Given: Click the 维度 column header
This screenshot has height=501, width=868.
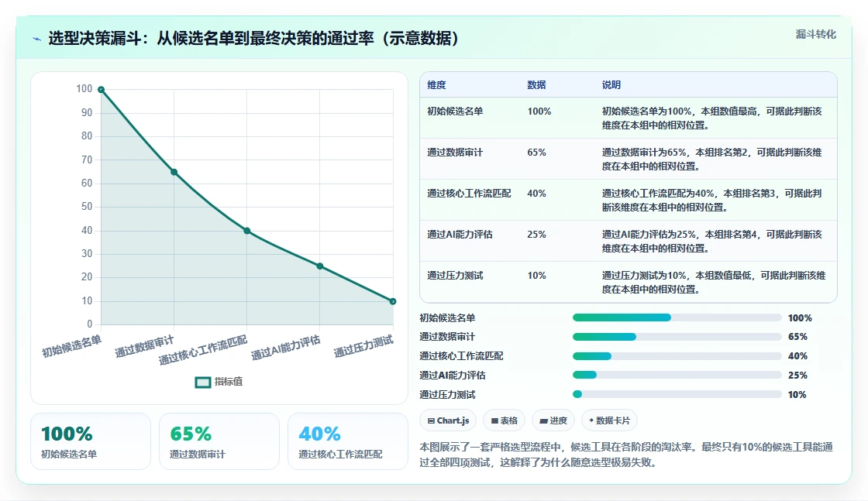Looking at the screenshot, I should 436,85.
